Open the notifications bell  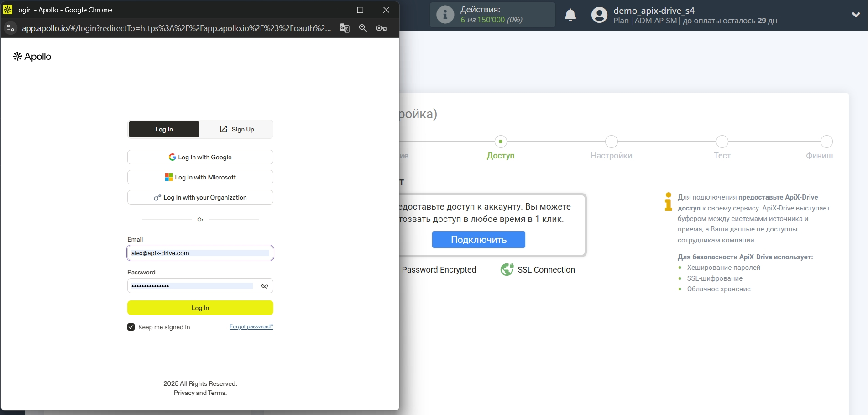coord(570,15)
